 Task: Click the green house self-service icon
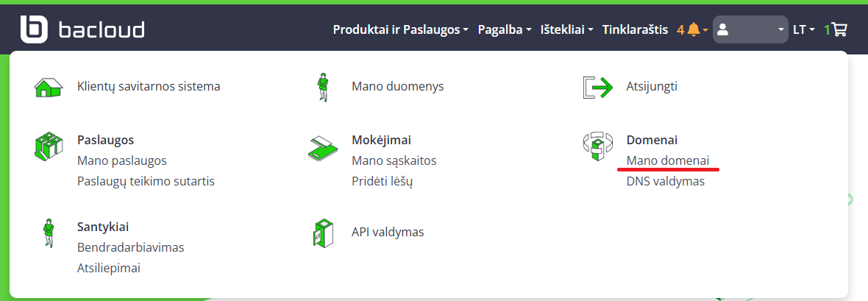coord(49,87)
